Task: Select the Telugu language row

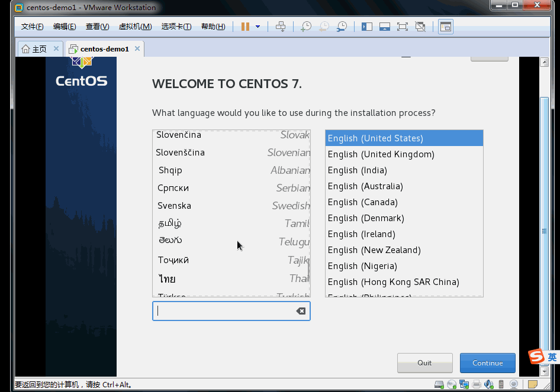Action: [231, 241]
